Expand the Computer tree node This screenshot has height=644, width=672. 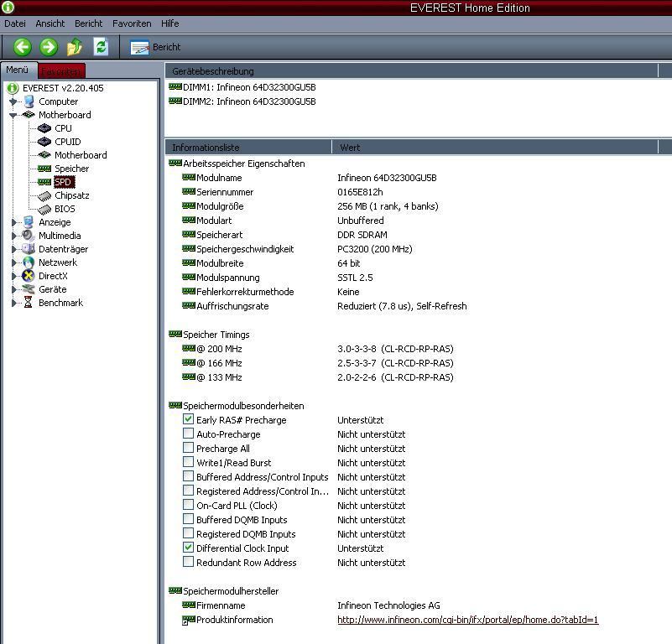pos(13,101)
